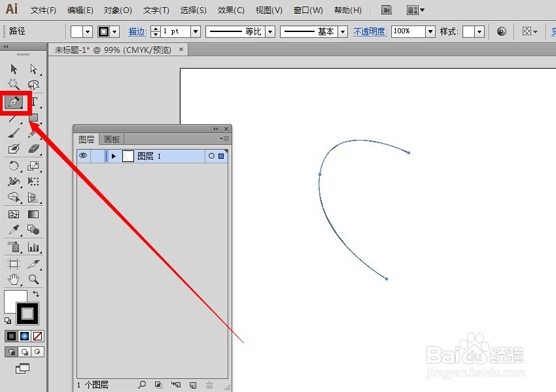Image resolution: width=556 pixels, height=392 pixels.
Task: Select the Free Transform tool
Action: tap(33, 182)
